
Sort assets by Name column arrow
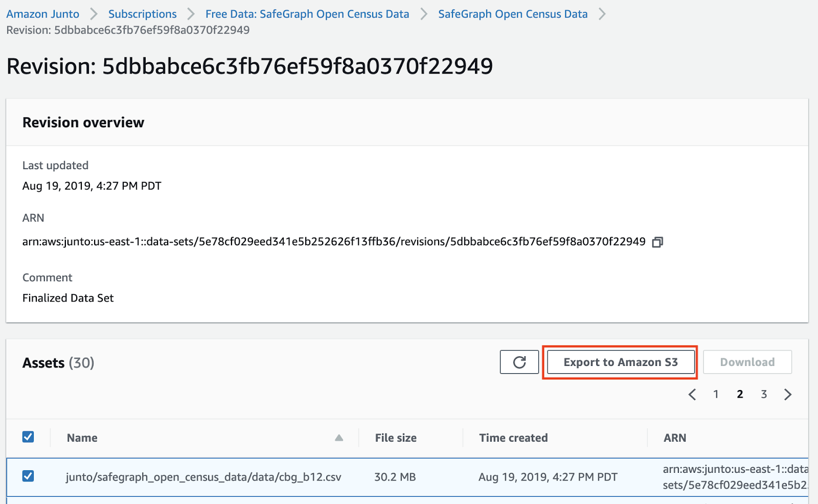338,438
